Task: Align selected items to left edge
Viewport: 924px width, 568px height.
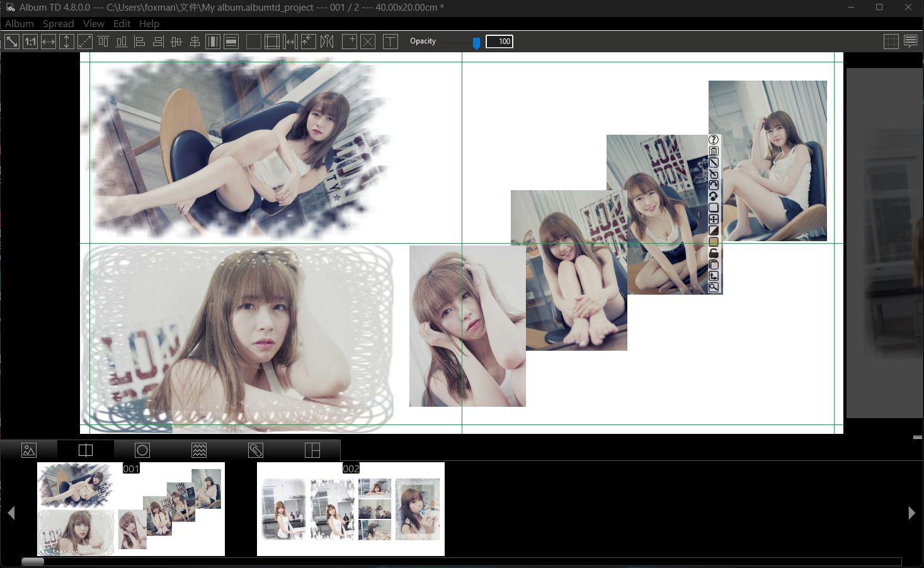Action: 140,42
